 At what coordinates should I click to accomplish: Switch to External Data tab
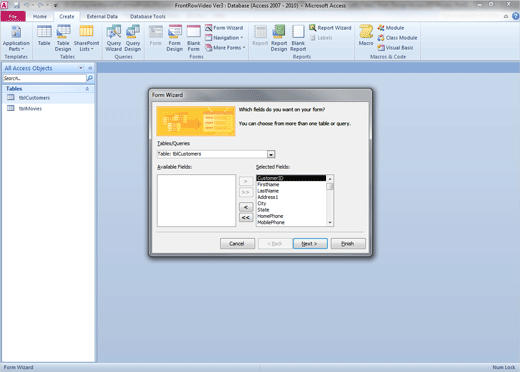pos(102,16)
